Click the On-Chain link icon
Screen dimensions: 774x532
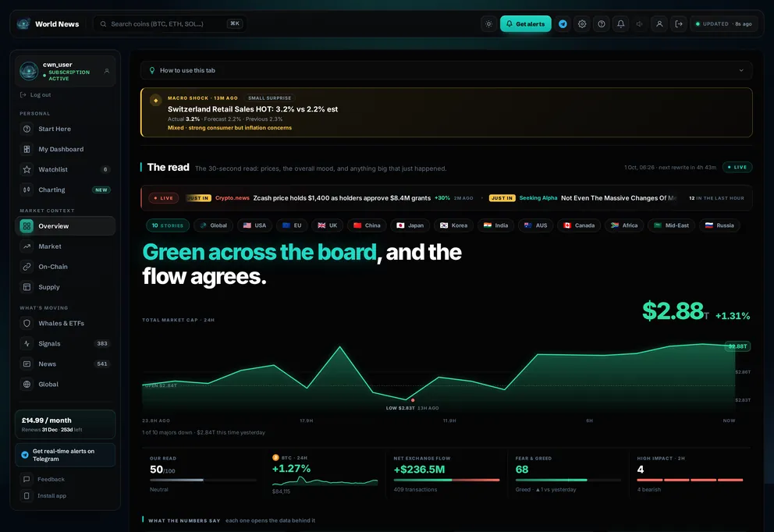click(x=27, y=267)
